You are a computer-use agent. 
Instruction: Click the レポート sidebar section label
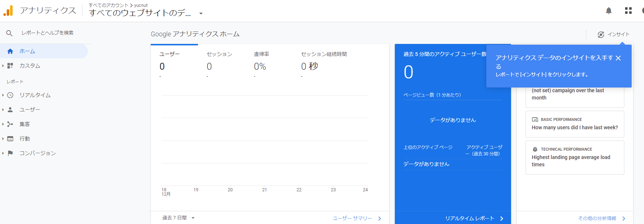click(15, 82)
